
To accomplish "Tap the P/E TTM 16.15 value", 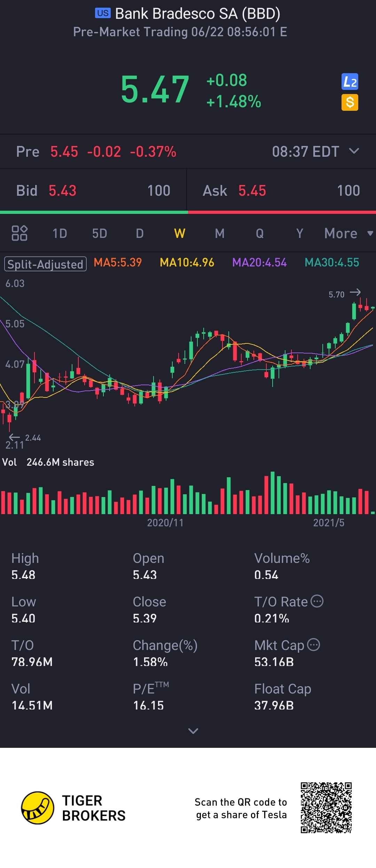I will (148, 705).
